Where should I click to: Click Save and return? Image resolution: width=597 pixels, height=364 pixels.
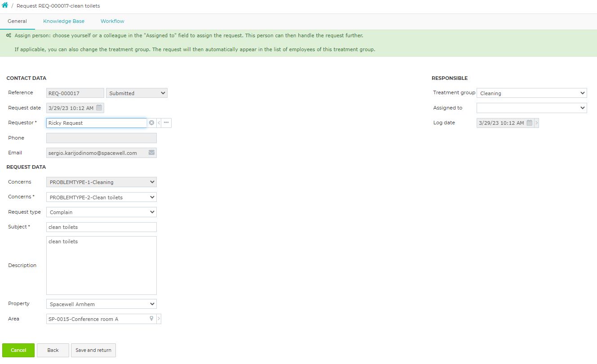[93, 350]
